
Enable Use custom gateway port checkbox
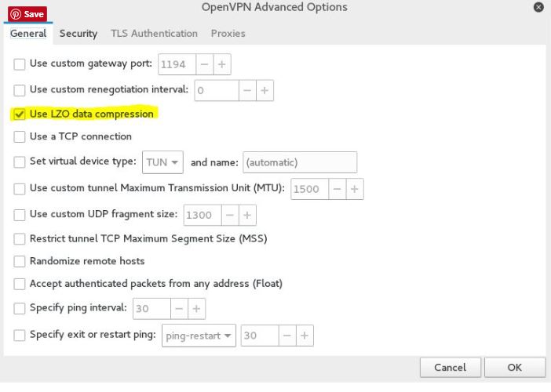pos(20,64)
